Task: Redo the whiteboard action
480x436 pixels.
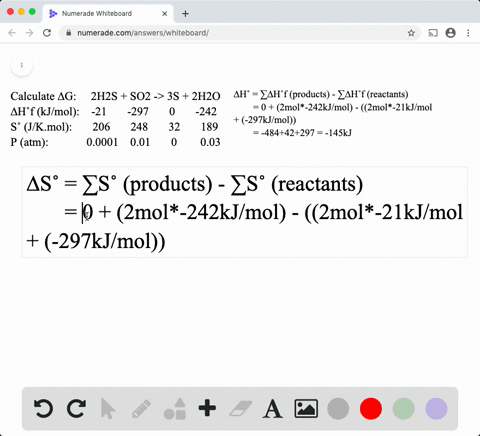Action: (x=76, y=408)
